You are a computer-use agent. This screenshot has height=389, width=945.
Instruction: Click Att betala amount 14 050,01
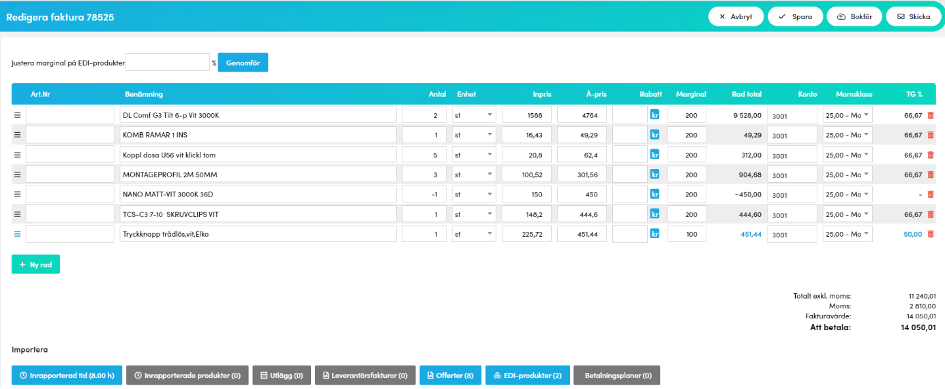917,327
